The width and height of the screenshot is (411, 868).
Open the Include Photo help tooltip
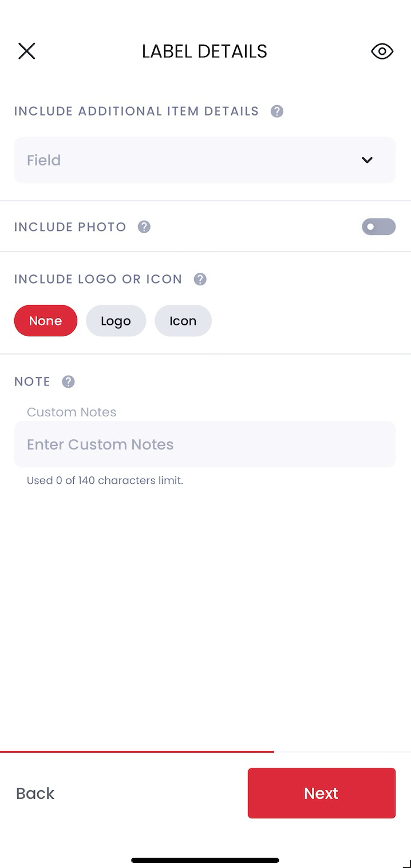pyautogui.click(x=144, y=227)
